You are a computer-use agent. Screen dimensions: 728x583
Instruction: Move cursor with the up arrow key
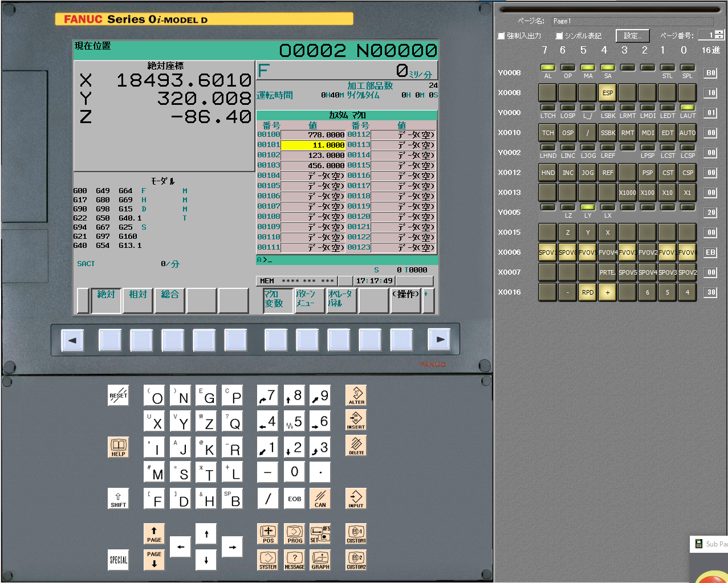206,533
